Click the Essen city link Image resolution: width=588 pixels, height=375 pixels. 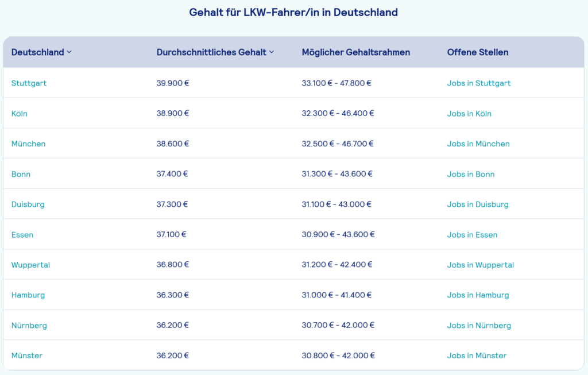(x=22, y=235)
